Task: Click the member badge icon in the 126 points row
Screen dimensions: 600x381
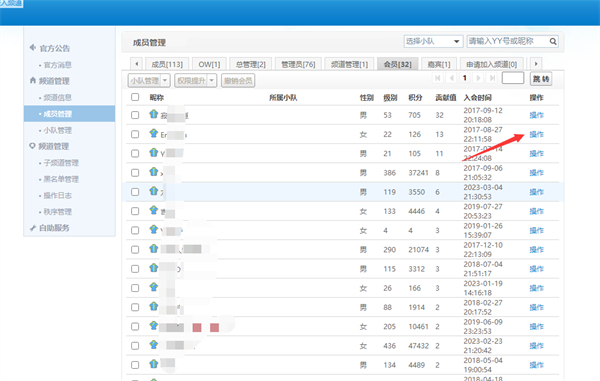Action: (153, 133)
